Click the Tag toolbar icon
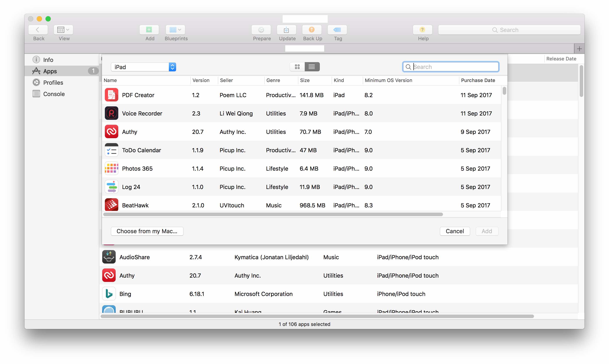 pos(337,30)
